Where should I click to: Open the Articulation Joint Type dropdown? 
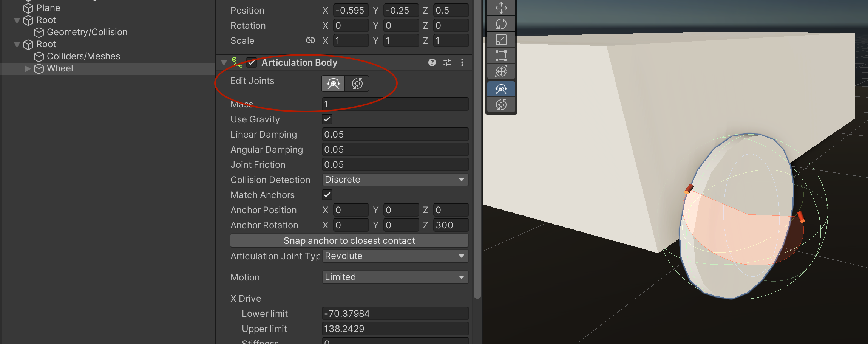395,256
